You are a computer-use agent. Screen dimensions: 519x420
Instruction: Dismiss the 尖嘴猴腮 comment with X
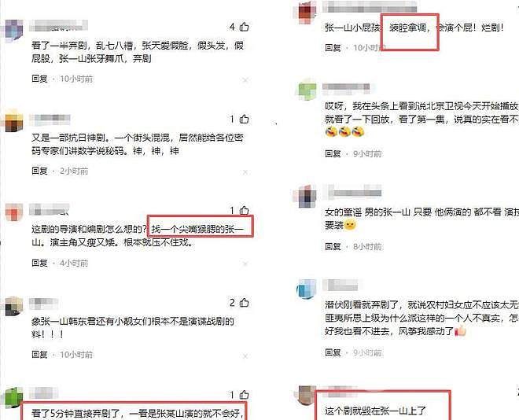pos(245,263)
